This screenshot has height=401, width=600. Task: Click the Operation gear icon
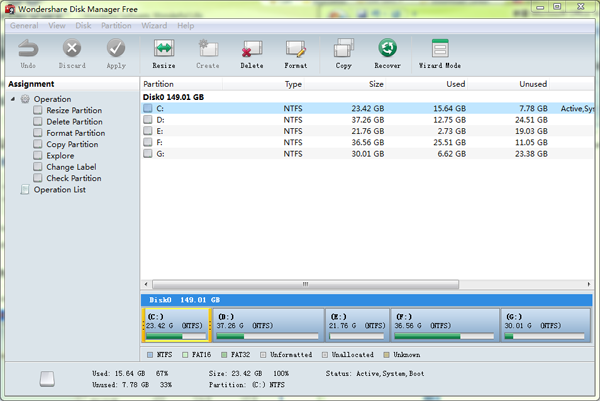(x=25, y=99)
